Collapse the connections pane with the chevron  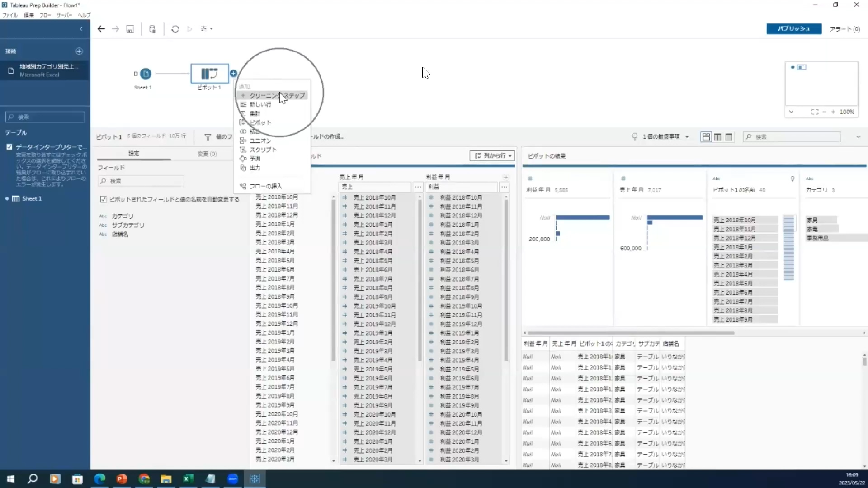[81, 29]
